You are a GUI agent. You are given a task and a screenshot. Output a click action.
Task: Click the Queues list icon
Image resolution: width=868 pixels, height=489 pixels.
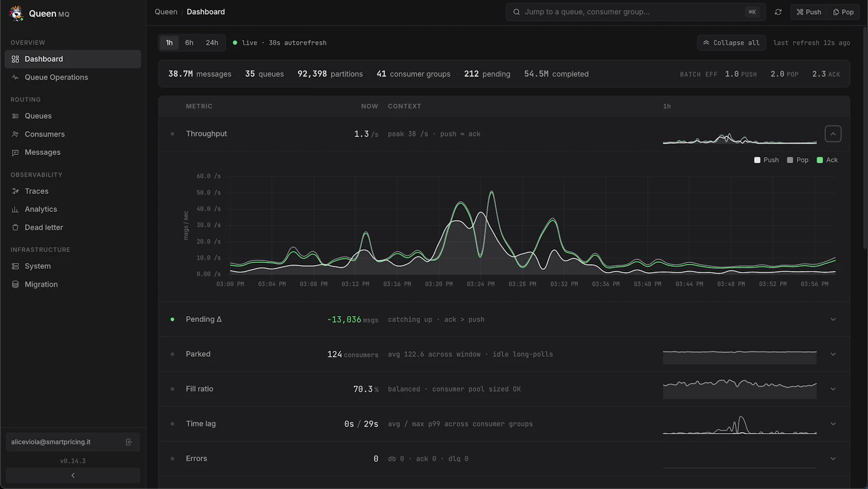[15, 116]
